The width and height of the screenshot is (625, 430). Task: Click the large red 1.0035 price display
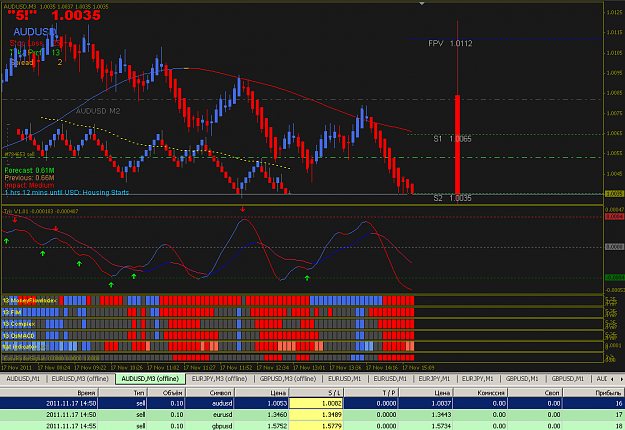pos(76,16)
